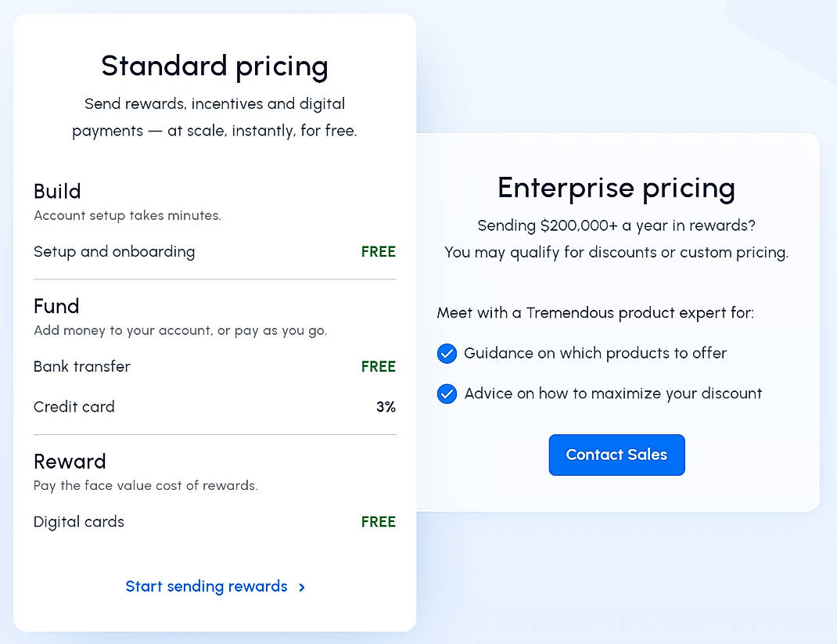
Task: Click the 3% label beside Credit card
Action: point(386,406)
